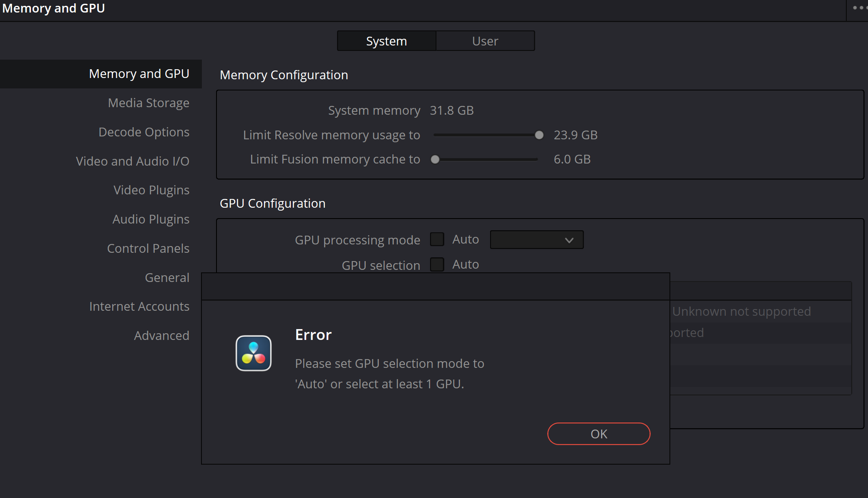Switch to the User tab
This screenshot has width=868, height=498.
click(485, 41)
